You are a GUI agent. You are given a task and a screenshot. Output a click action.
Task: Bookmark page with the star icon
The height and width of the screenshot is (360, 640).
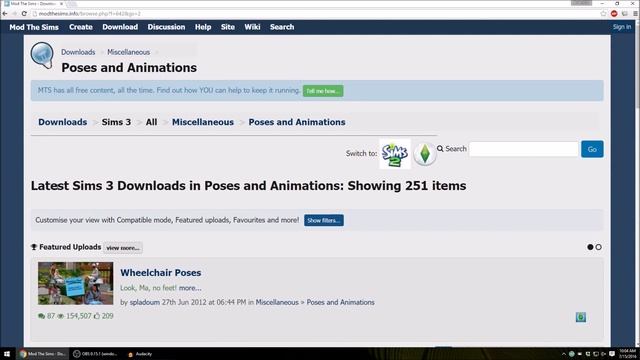pyautogui.click(x=603, y=13)
